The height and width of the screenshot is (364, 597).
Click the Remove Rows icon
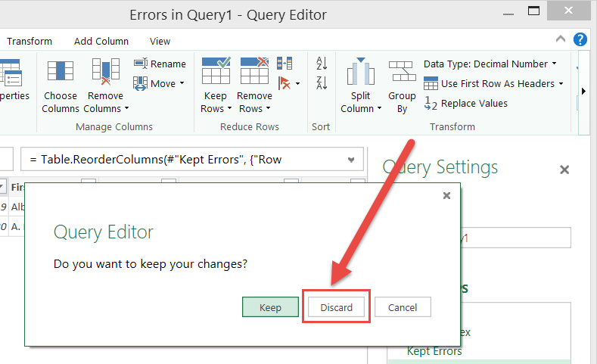(254, 72)
